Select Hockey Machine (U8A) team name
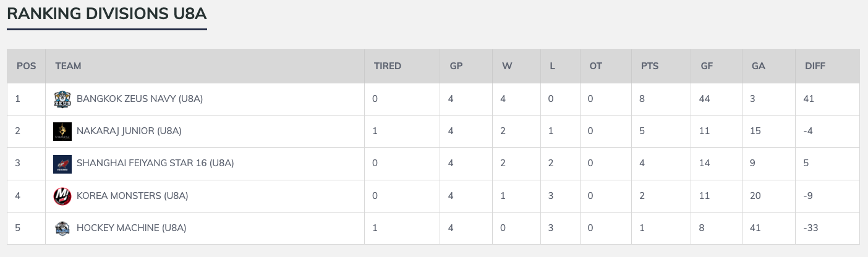Screen dimensions: 868x257 [131, 228]
